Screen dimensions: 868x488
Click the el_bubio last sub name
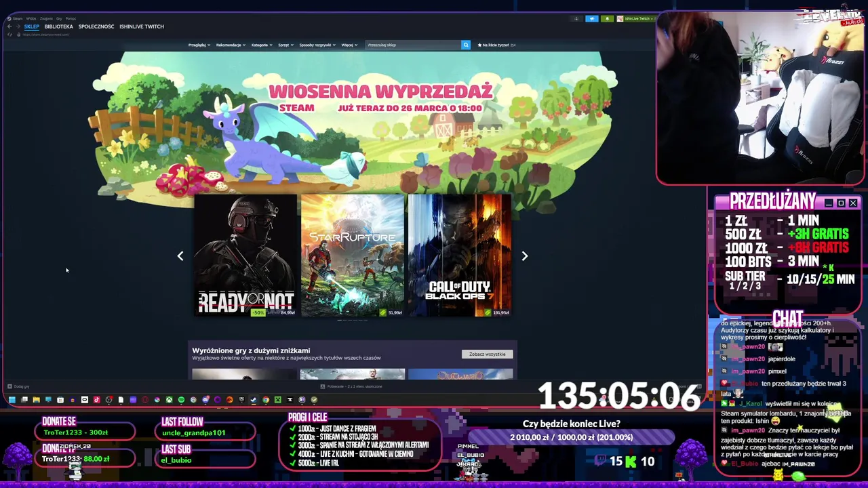click(x=176, y=460)
